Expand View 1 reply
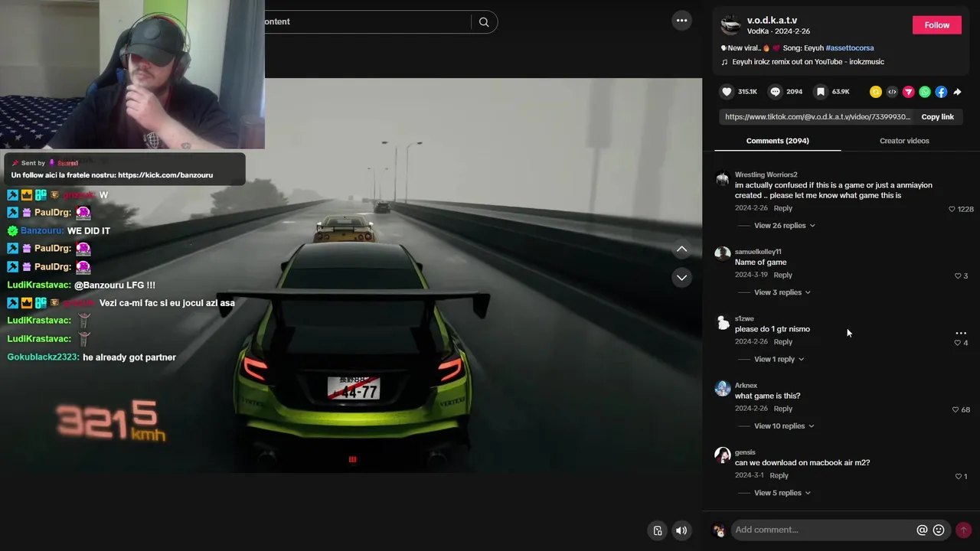Viewport: 980px width, 551px height. pos(779,359)
